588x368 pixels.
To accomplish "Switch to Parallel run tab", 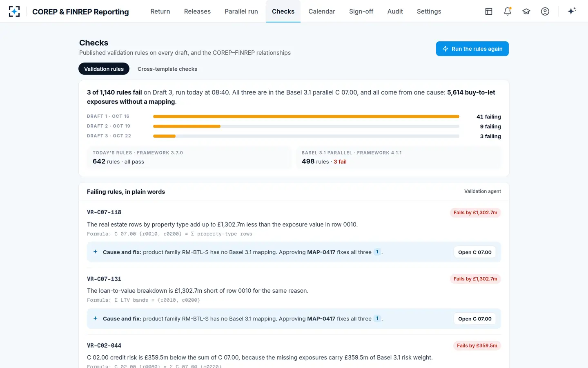I will 241,11.
